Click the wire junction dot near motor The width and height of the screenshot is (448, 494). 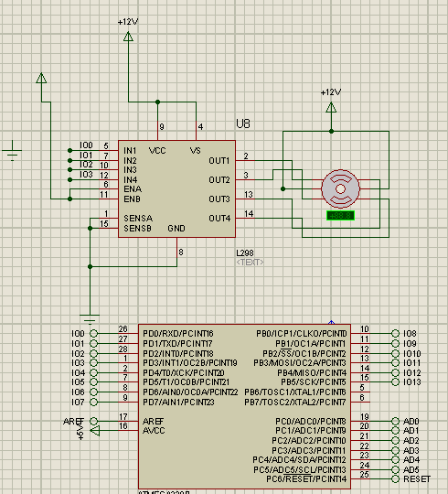click(x=283, y=189)
